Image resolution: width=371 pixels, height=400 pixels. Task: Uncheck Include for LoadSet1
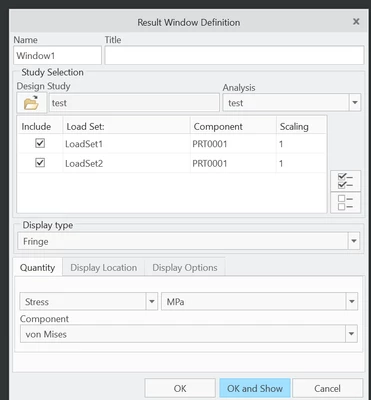pyautogui.click(x=40, y=143)
